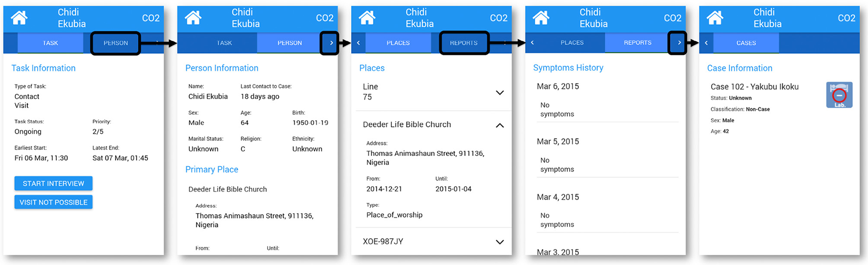Expand the XOE-987JY place entry
Image resolution: width=868 pixels, height=265 pixels.
500,242
